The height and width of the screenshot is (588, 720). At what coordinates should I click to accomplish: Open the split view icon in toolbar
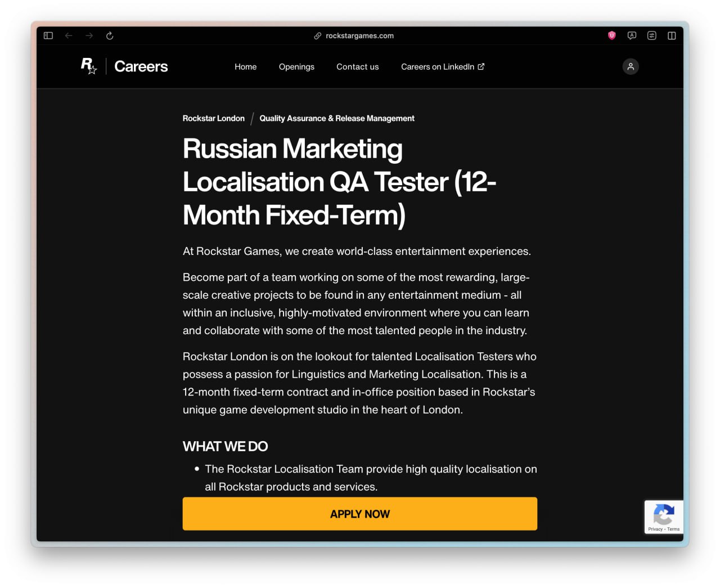(672, 35)
